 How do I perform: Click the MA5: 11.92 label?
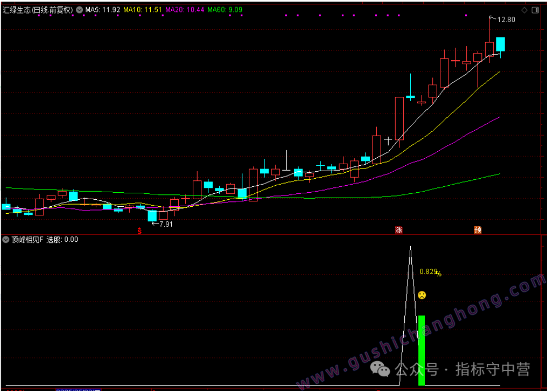102,10
